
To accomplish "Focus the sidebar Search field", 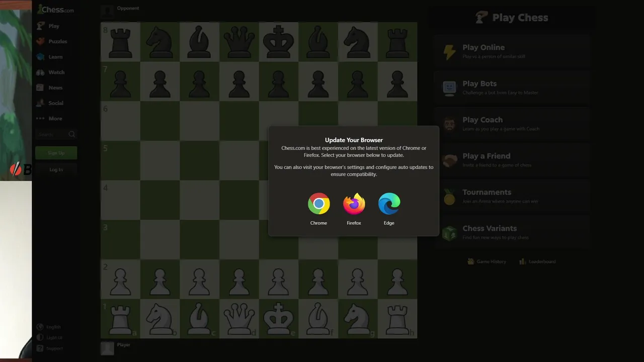I will [x=56, y=134].
